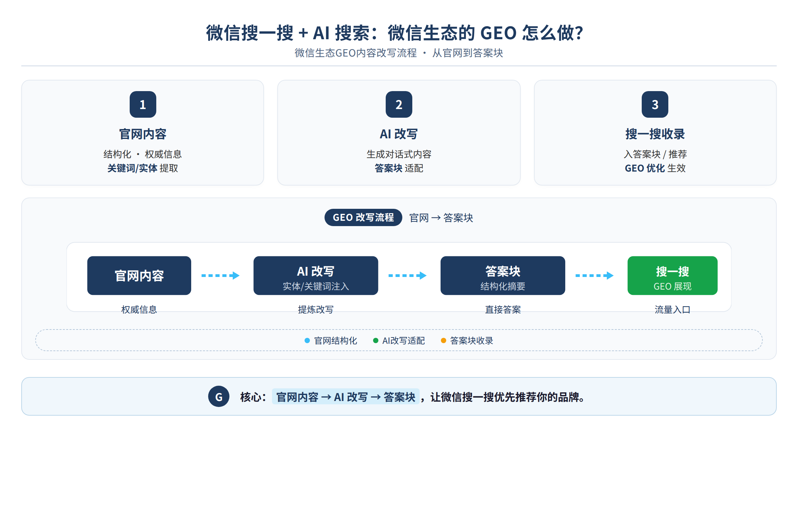Click the blue legend dot beside 官网结构化

coord(307,340)
